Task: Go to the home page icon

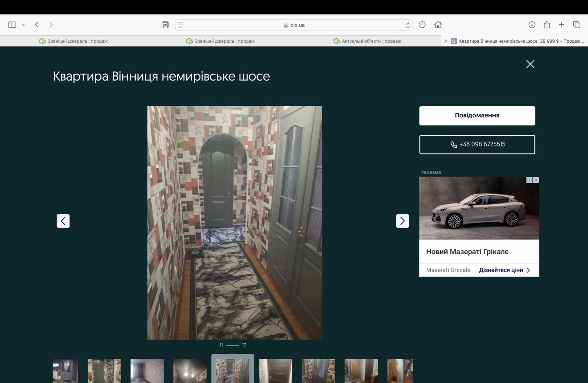Action: pos(438,25)
